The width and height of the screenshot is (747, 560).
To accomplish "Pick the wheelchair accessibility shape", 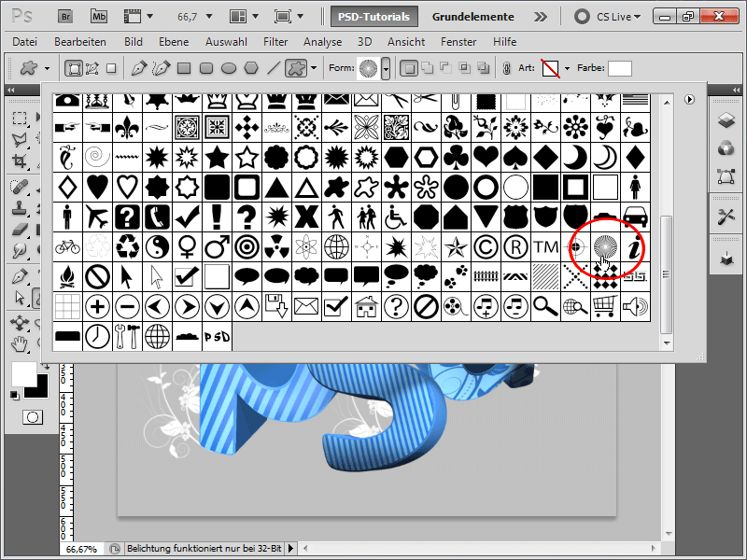I will click(396, 217).
